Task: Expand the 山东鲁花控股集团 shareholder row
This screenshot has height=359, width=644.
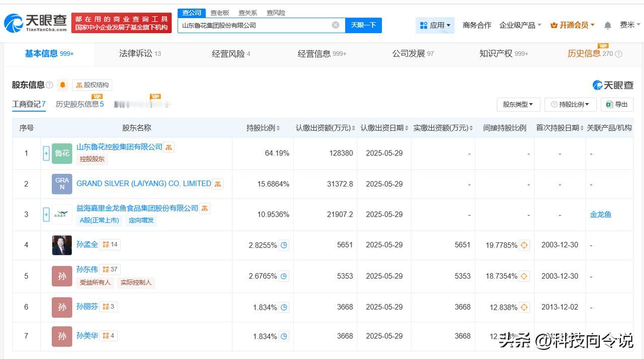Action: point(46,153)
